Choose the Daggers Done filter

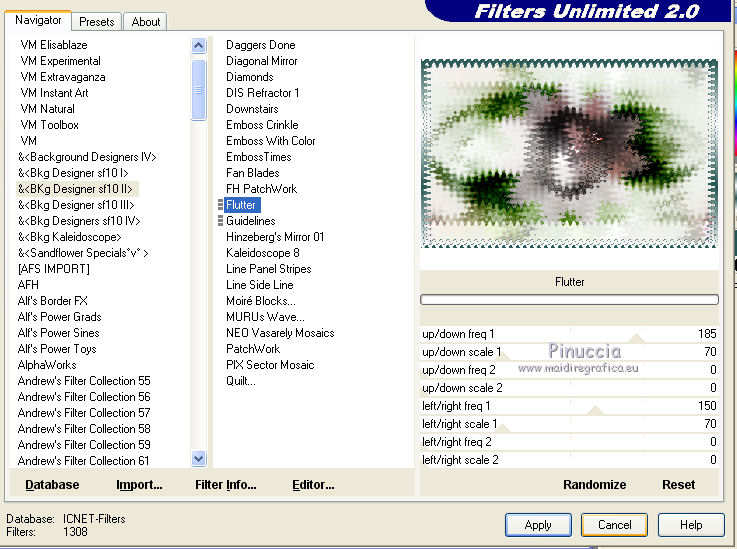point(261,45)
